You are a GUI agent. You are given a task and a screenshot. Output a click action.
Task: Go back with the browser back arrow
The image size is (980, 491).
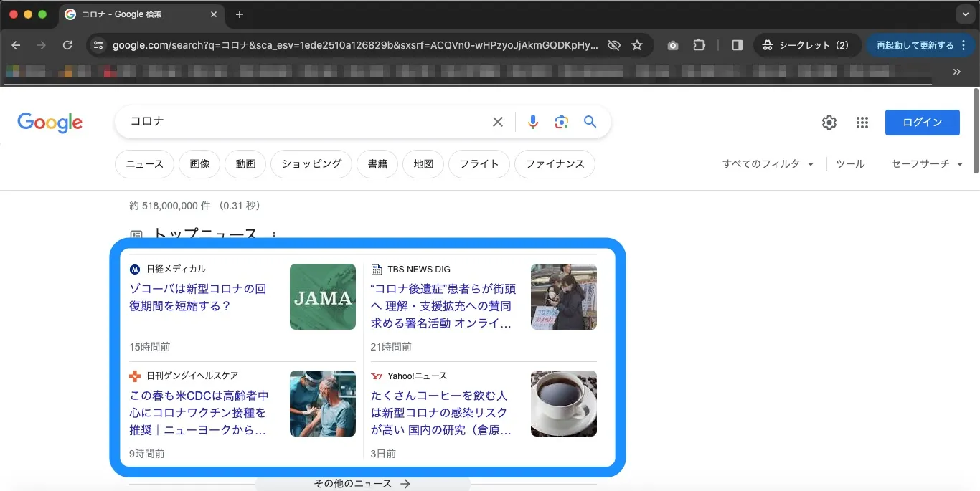(17, 45)
